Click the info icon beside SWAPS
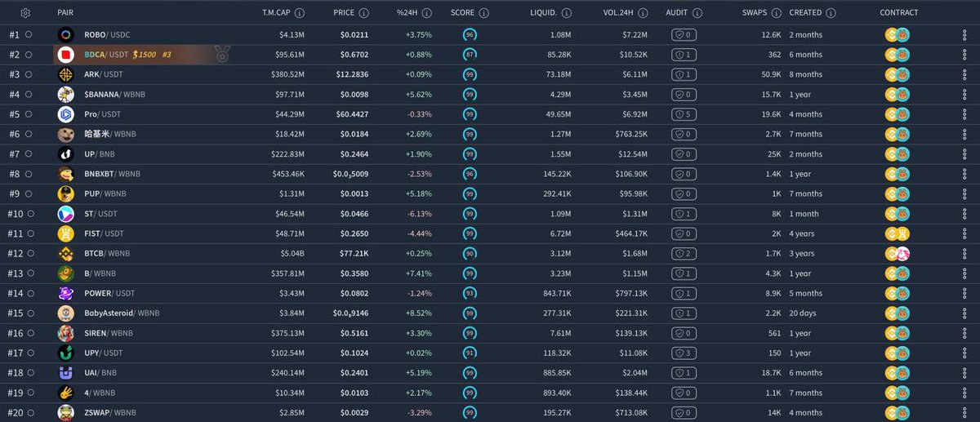This screenshot has width=980, height=422. (776, 13)
